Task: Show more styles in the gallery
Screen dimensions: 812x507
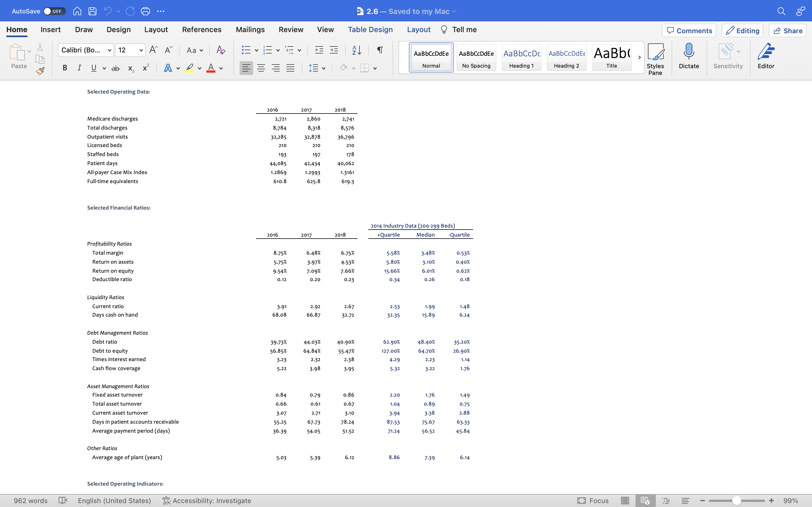Action: click(639, 57)
